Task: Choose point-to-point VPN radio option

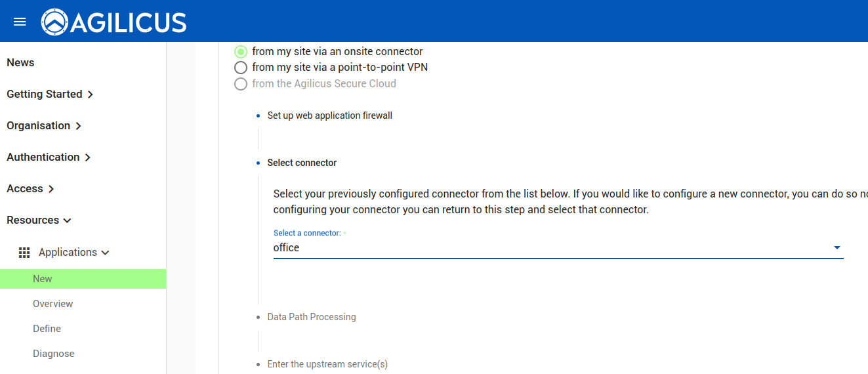Action: coord(241,68)
